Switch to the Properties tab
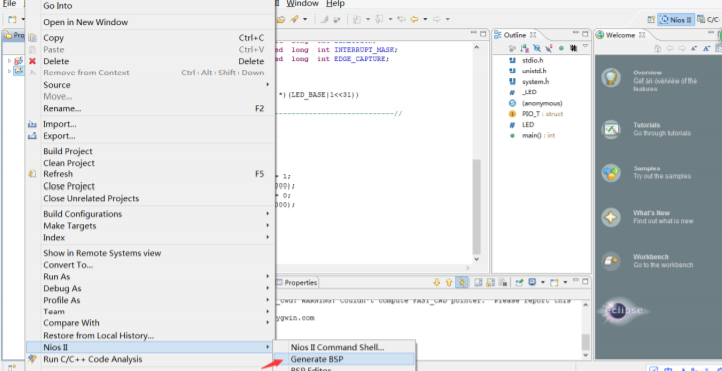Image resolution: width=722 pixels, height=371 pixels. click(297, 283)
